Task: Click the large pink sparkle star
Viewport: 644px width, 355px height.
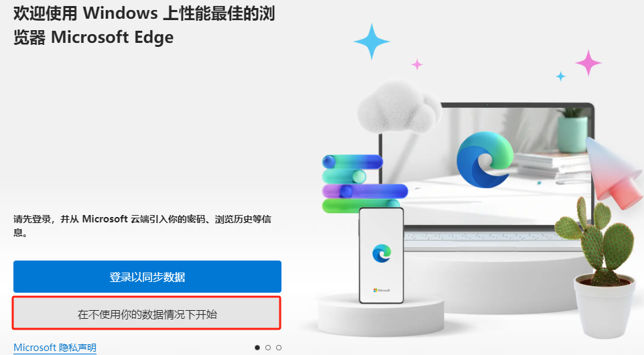Action: click(588, 63)
